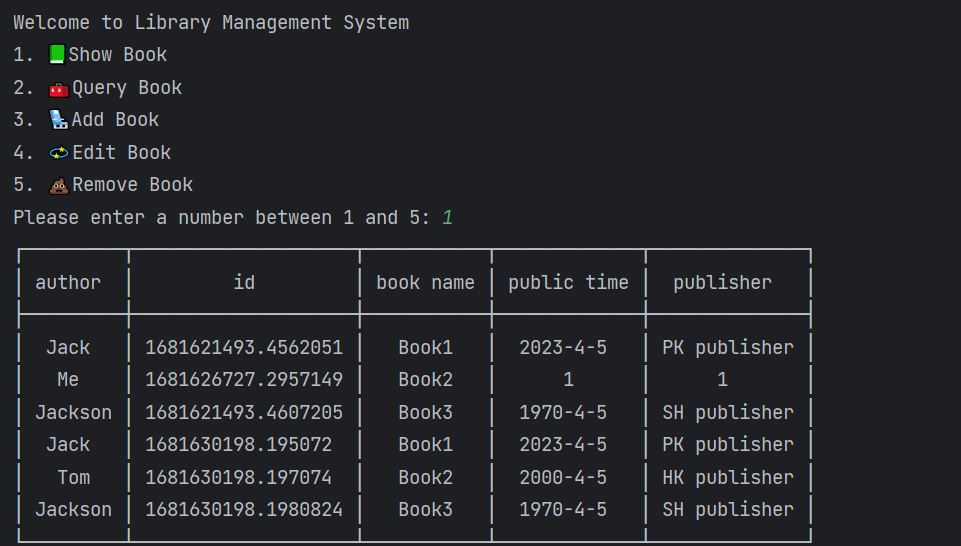Select the Remove Book option text

132,185
